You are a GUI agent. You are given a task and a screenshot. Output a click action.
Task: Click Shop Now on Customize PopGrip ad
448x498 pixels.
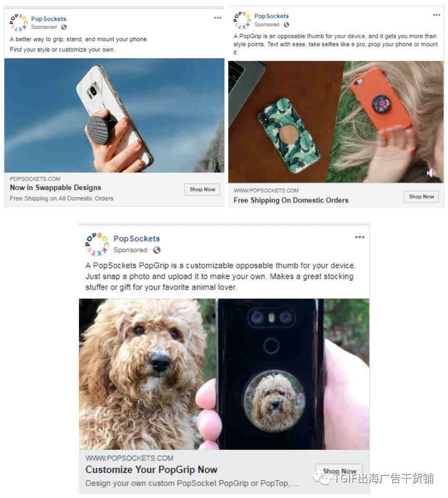pos(339,471)
